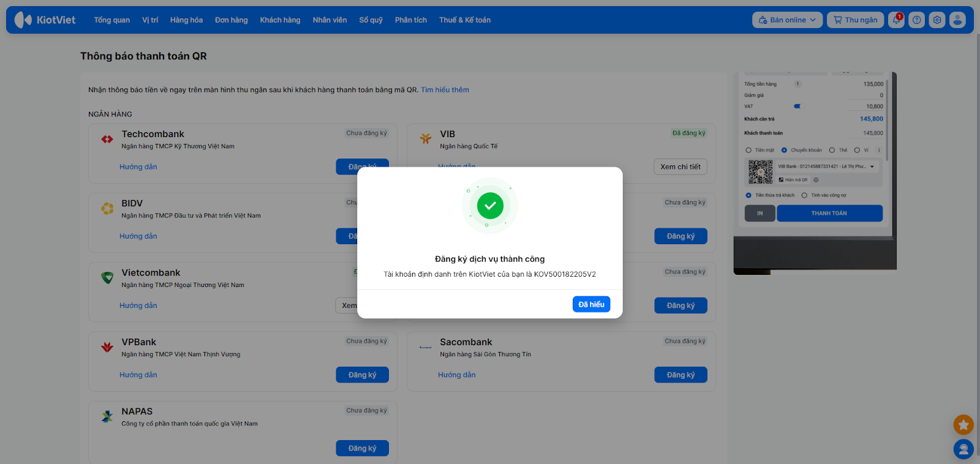Open the three-dot payment options in preview

point(879,150)
